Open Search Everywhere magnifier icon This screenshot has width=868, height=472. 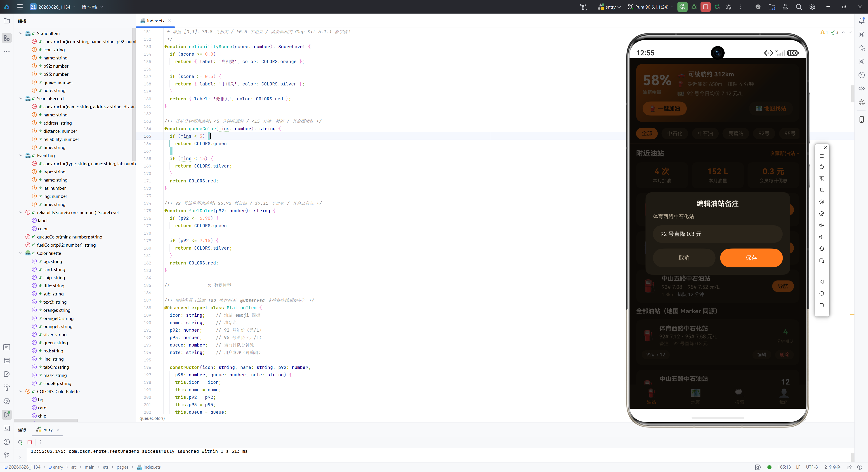[x=799, y=7]
